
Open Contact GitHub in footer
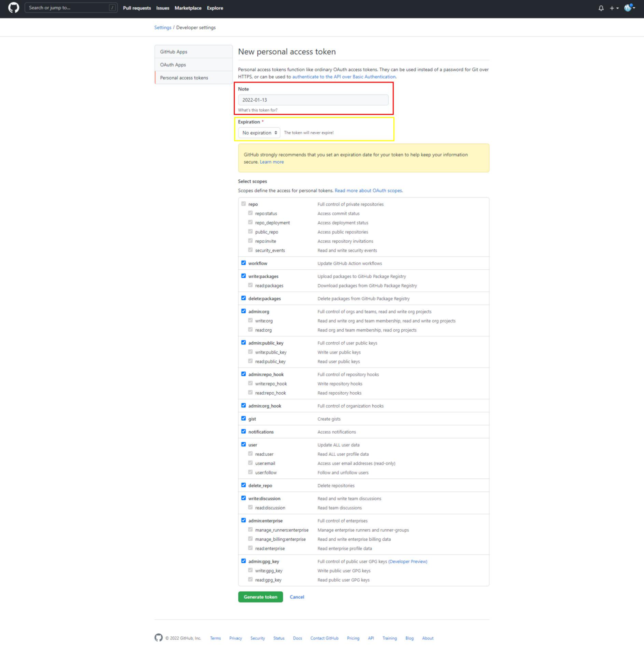click(x=324, y=638)
